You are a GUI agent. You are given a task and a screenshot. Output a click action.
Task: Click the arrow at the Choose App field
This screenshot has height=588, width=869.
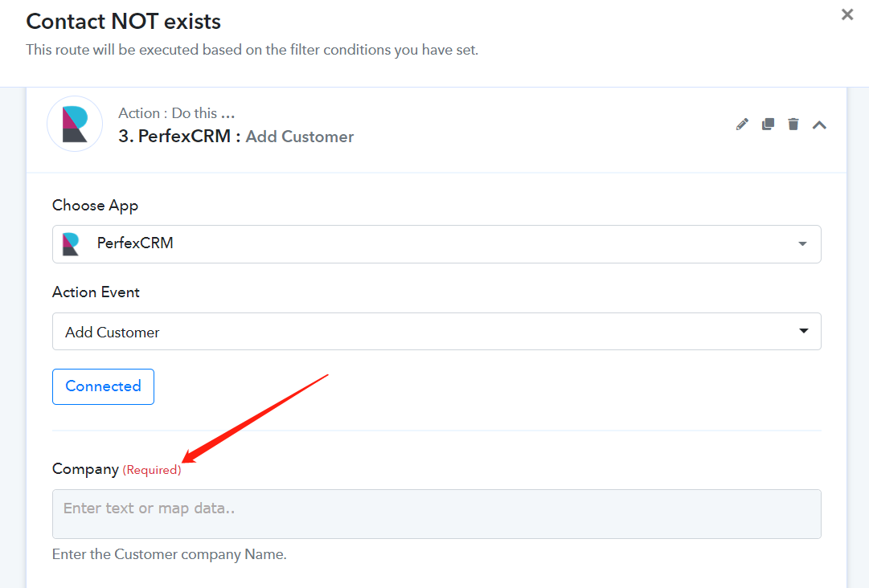(x=802, y=244)
